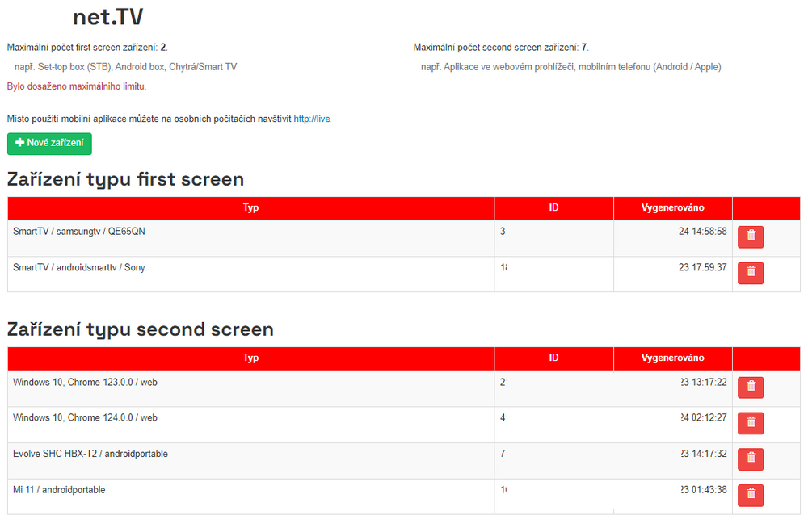Screen dimensions: 808x532
Task: Click Vygenerováno header in second screen table
Action: pos(672,358)
